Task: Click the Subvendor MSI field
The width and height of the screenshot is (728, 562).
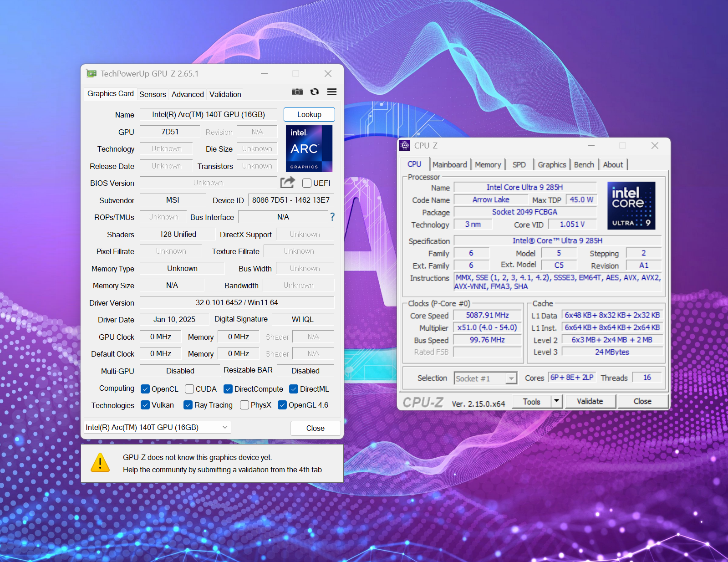Action: pos(173,200)
